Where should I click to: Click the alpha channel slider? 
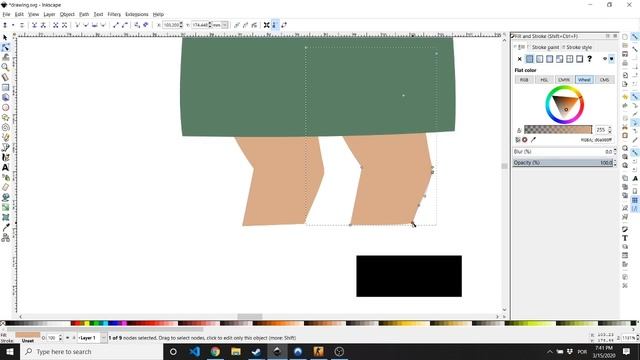pos(558,130)
